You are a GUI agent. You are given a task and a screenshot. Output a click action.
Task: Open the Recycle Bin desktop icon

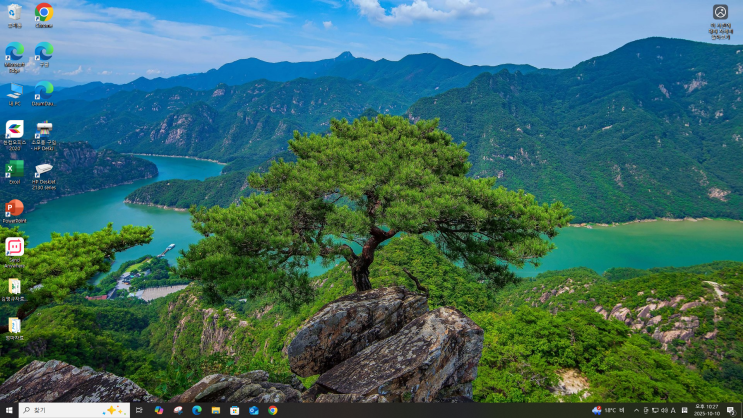pos(15,15)
